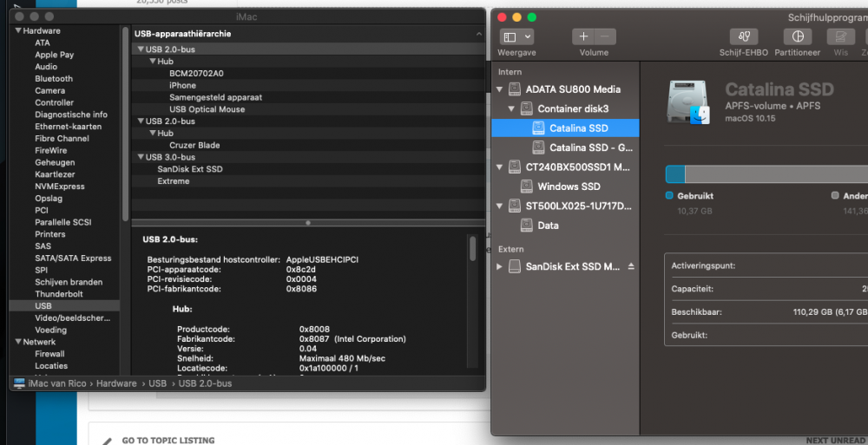Click GO TO TOPIC LISTING link
868x445 pixels.
pyautogui.click(x=168, y=441)
